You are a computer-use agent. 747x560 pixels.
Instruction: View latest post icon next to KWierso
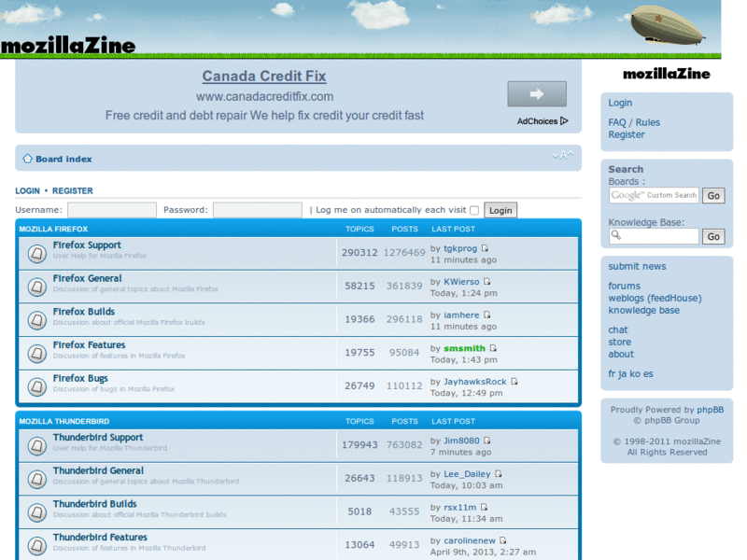(486, 282)
